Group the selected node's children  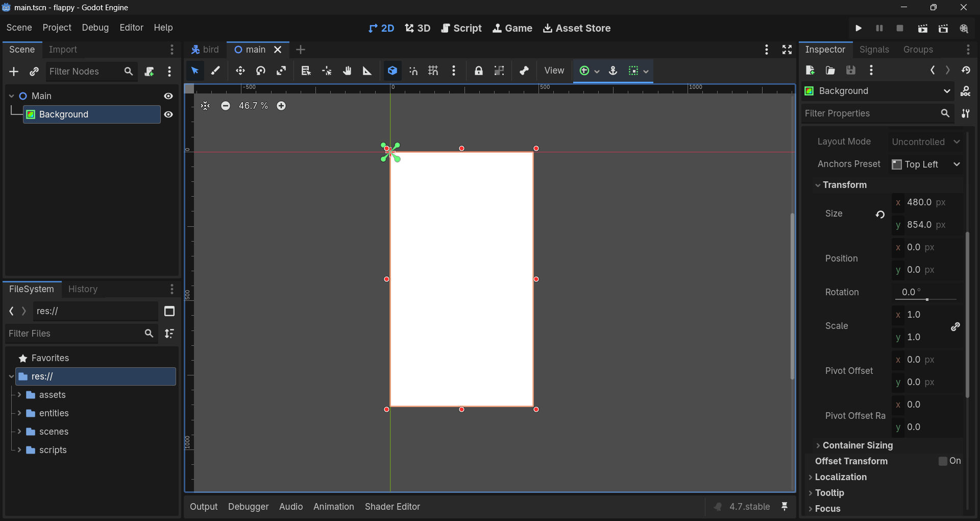499,71
